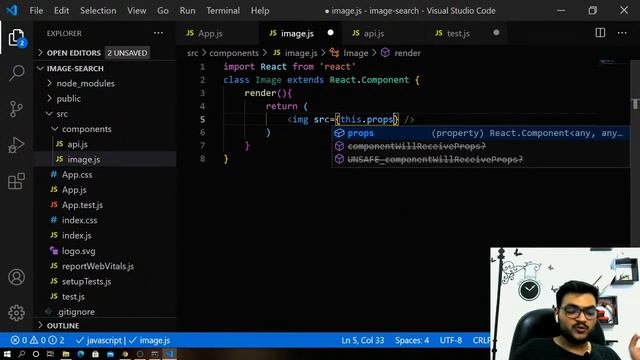Open Microsoft Edge from taskbar

pos(80,354)
